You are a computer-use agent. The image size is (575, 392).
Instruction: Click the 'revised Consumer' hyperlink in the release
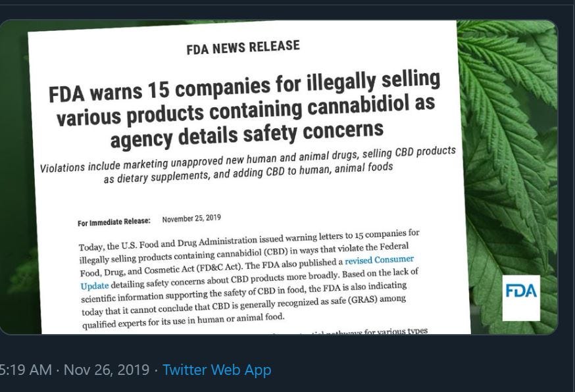point(379,260)
